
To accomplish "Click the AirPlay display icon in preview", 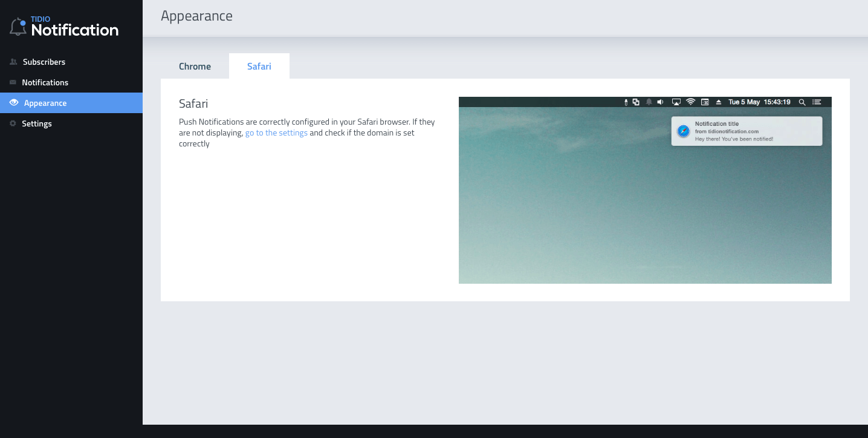I will (676, 102).
